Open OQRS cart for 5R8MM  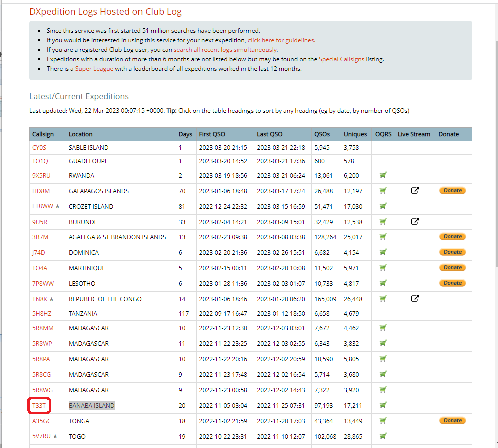click(383, 328)
